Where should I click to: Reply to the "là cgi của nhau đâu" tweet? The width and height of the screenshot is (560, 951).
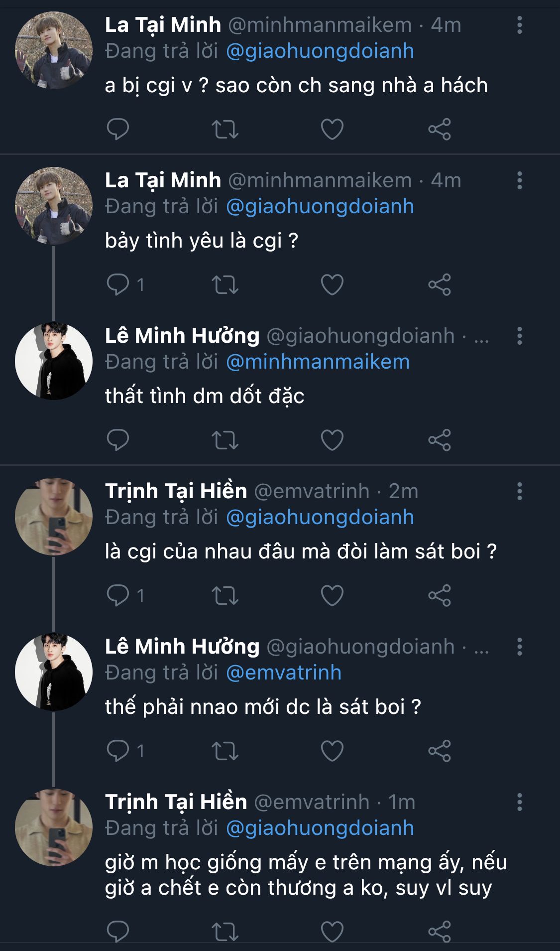[118, 596]
